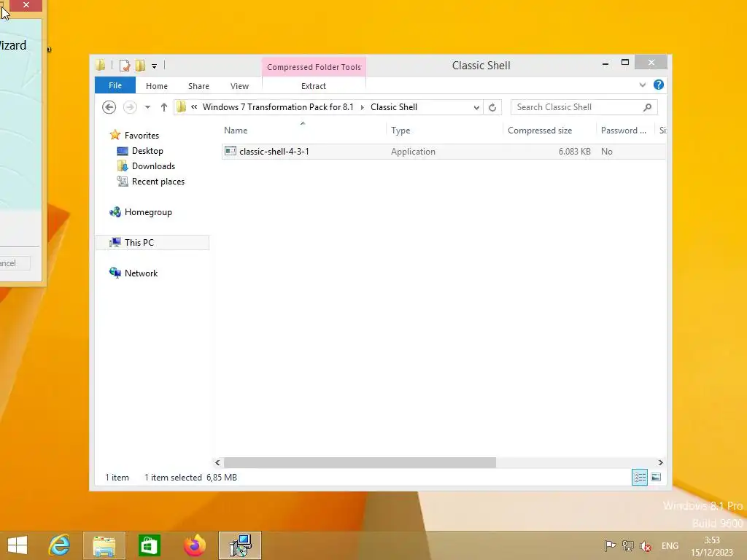The image size is (747, 560).
Task: Close the wizard window with red X
Action: [x=26, y=5]
